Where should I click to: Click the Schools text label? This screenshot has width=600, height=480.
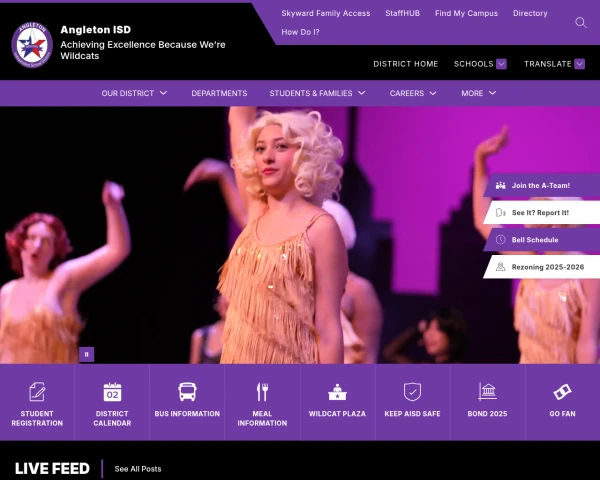click(x=474, y=64)
